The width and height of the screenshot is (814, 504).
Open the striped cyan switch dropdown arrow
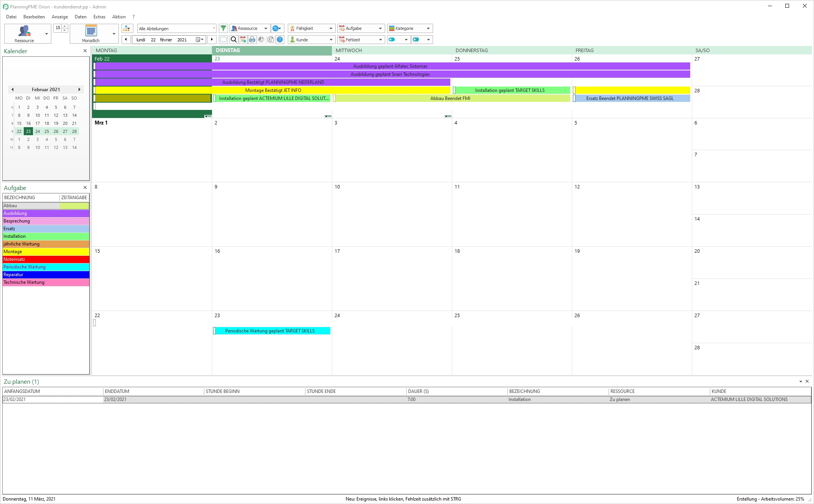click(x=428, y=39)
